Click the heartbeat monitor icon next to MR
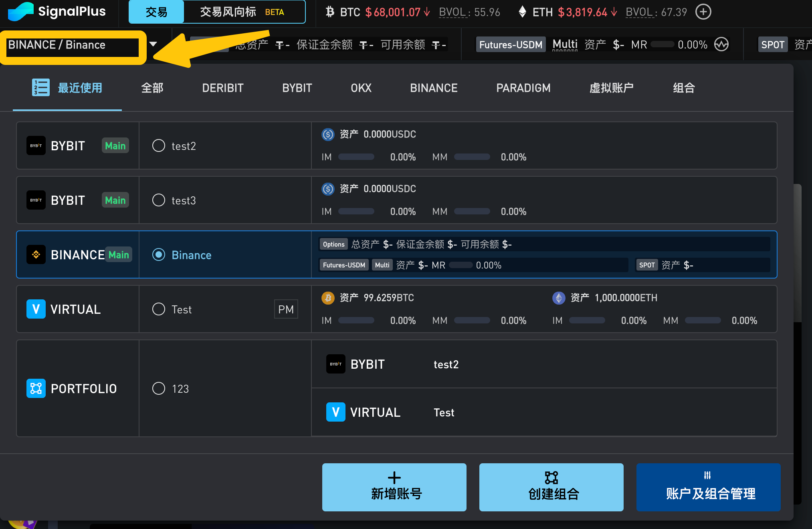The width and height of the screenshot is (812, 529). point(721,44)
